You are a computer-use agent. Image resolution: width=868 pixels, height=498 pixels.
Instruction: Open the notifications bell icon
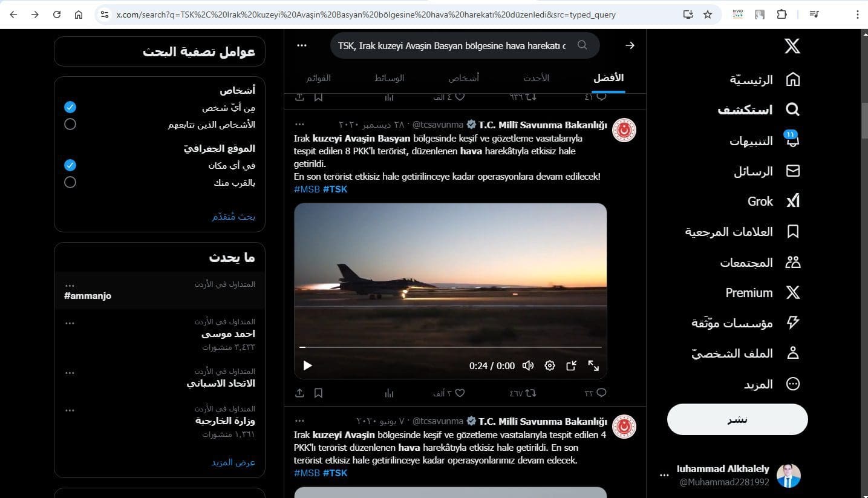coord(792,140)
